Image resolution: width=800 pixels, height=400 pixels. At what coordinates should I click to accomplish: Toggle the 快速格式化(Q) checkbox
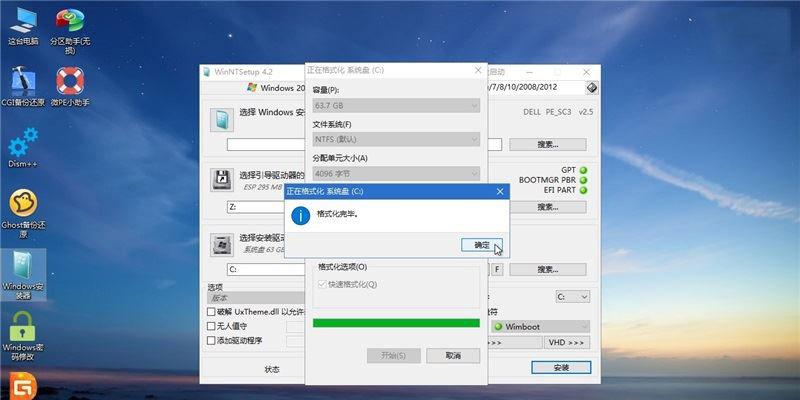[322, 285]
